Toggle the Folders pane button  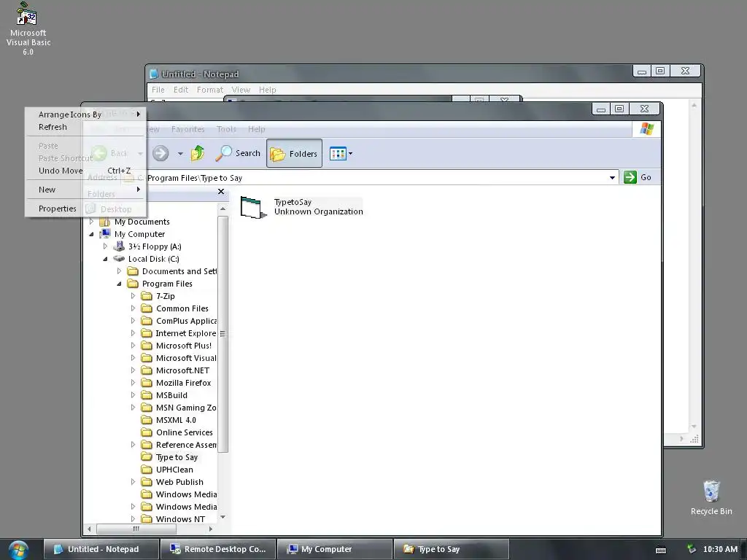294,153
